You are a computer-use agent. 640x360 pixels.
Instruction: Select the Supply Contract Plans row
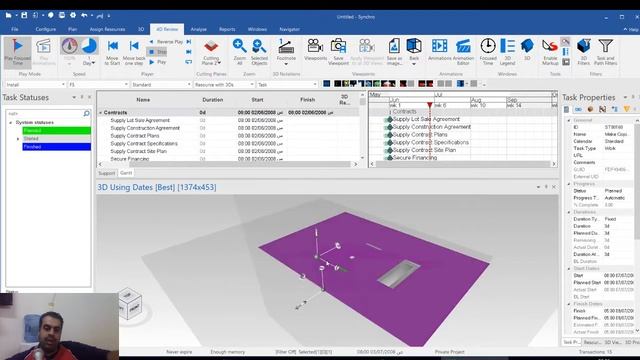[x=229, y=136]
